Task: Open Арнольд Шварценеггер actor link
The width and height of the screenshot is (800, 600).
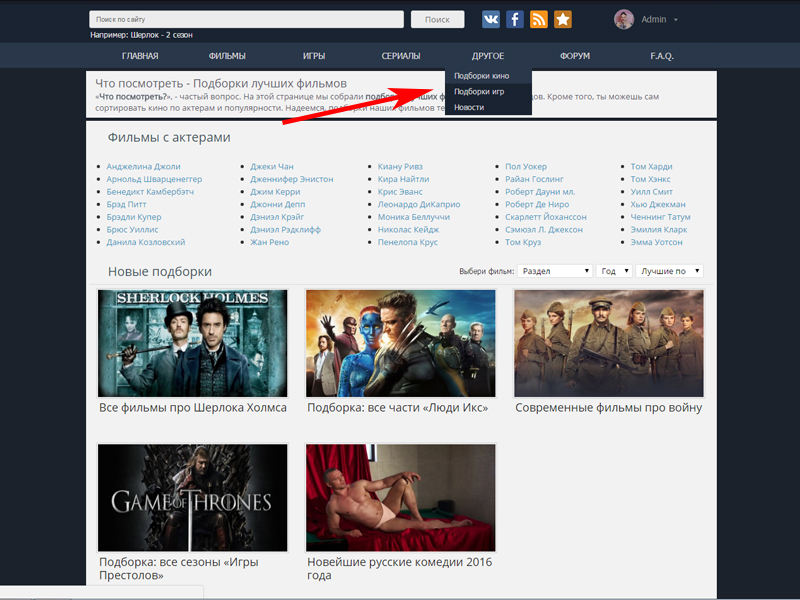Action: pyautogui.click(x=154, y=179)
